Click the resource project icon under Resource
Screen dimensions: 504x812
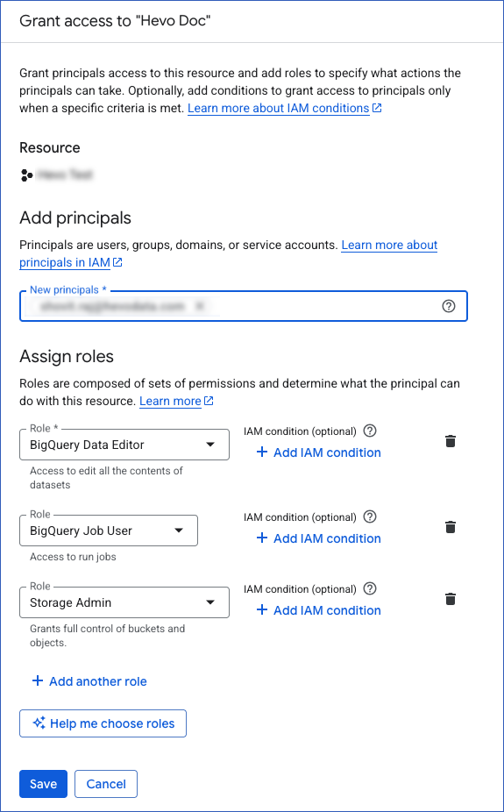(26, 175)
